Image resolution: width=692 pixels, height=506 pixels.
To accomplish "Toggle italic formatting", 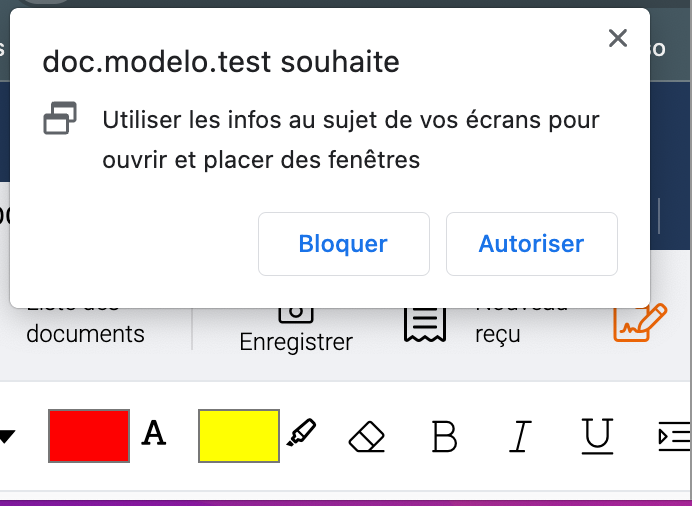I will (520, 436).
